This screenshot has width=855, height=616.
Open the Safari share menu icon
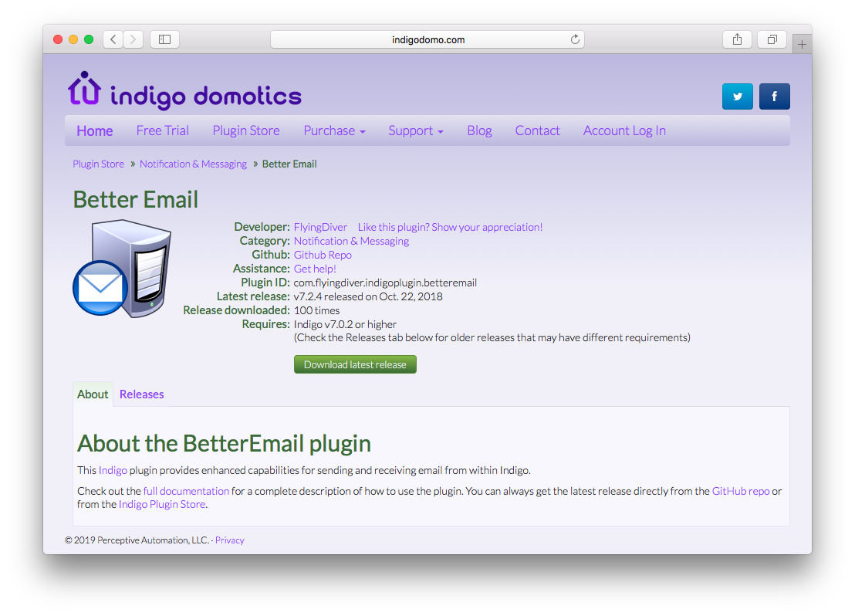tap(737, 39)
